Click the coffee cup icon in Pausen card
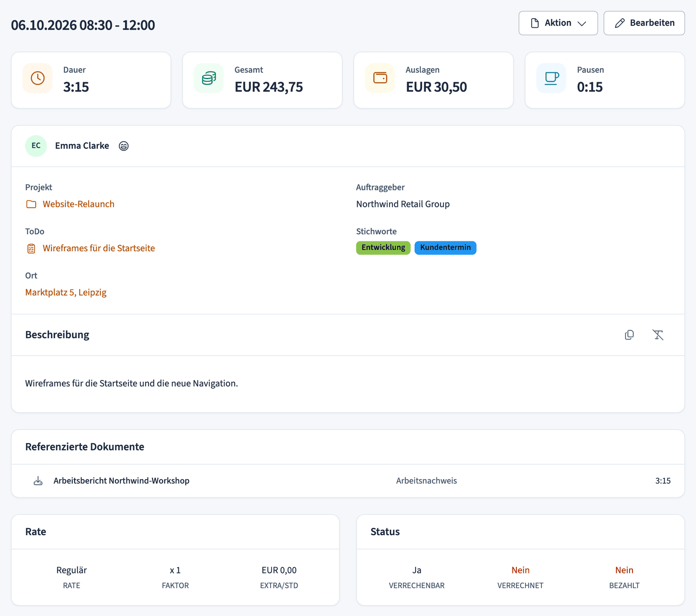 552,78
